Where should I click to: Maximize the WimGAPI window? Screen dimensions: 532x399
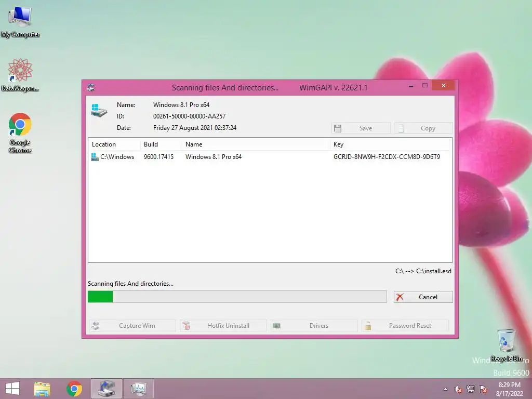[425, 86]
